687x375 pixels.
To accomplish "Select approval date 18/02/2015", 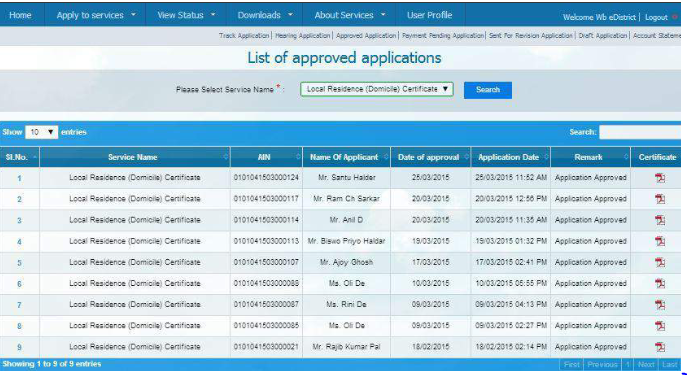I will click(431, 347).
